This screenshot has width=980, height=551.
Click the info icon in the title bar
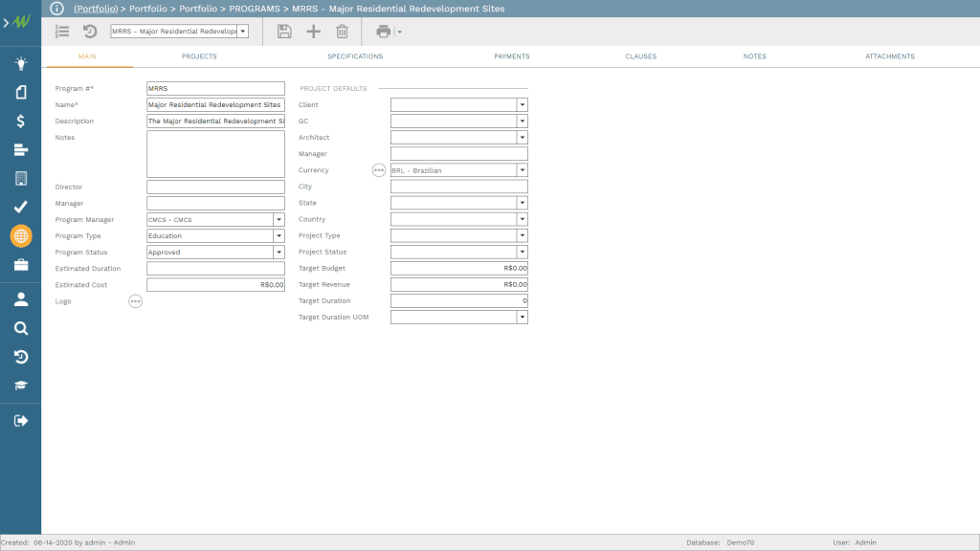tap(56, 8)
